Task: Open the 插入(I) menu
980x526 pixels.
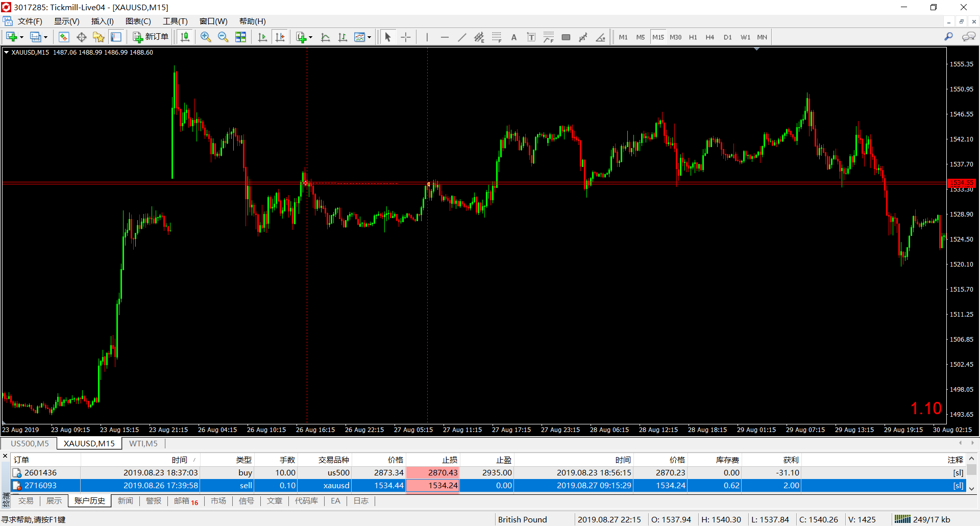Action: (x=102, y=21)
